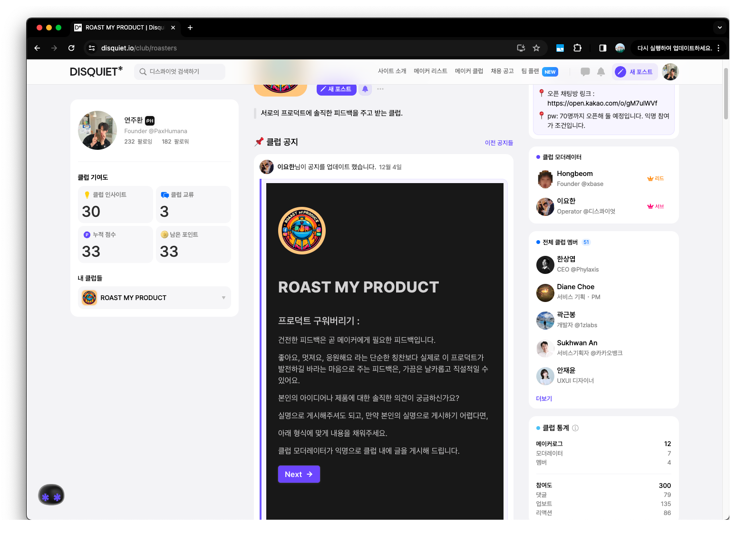This screenshot has height=555, width=756.
Task: Open the blue browser extension icon
Action: [560, 48]
